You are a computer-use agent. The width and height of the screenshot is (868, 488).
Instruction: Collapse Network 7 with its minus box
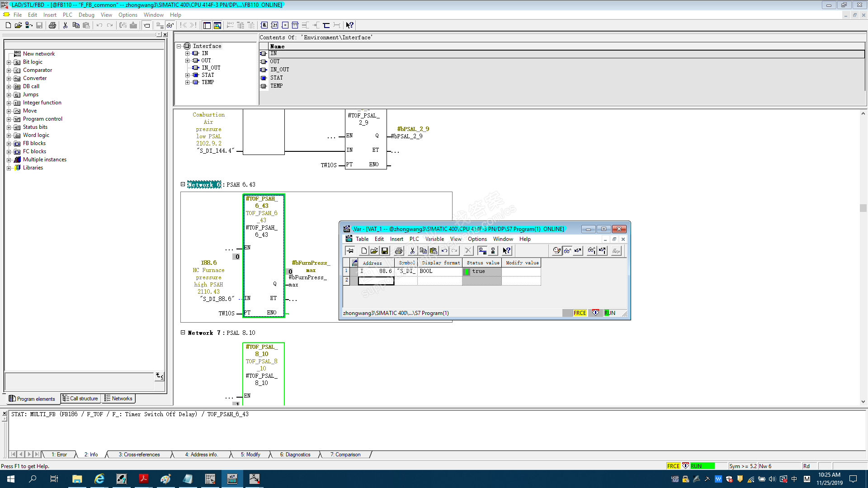pyautogui.click(x=183, y=333)
